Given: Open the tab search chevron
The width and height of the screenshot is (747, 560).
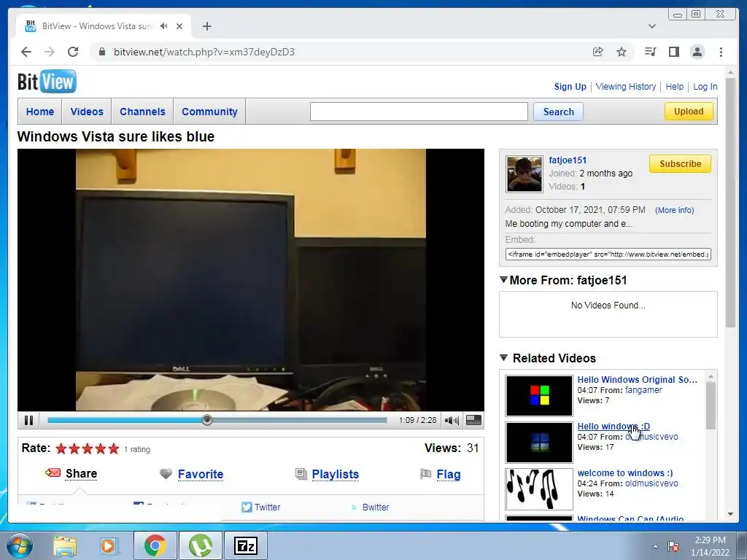Looking at the screenshot, I should click(652, 26).
